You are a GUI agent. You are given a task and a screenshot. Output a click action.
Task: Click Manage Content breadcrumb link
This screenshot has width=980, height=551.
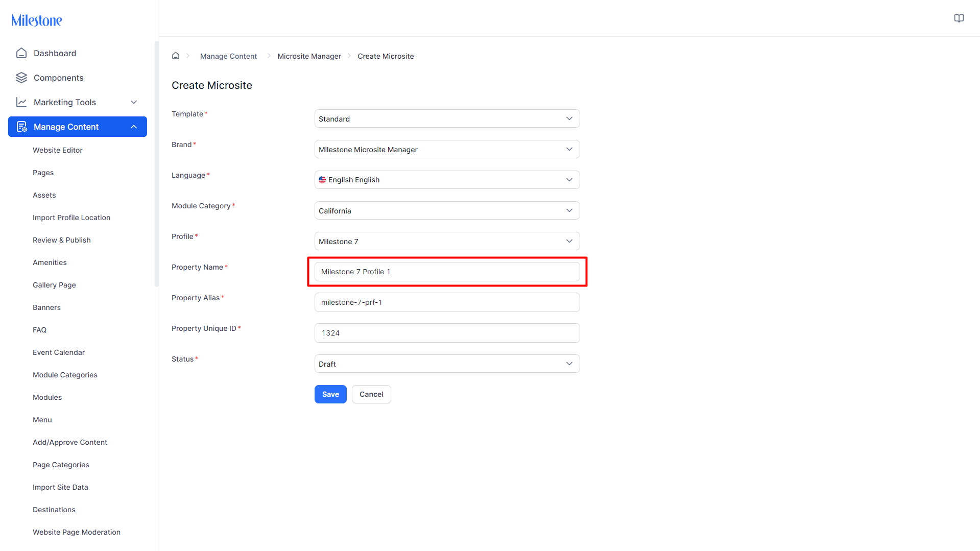coord(228,56)
